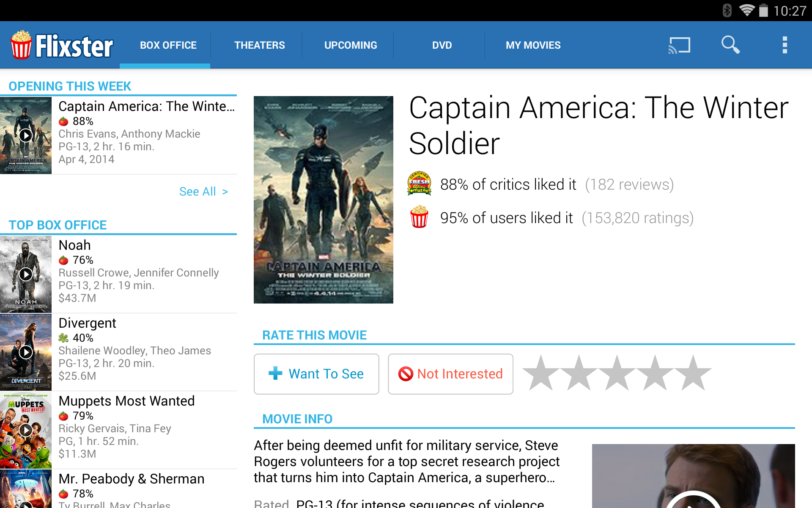Go to My Movies
812x508 pixels.
[533, 45]
